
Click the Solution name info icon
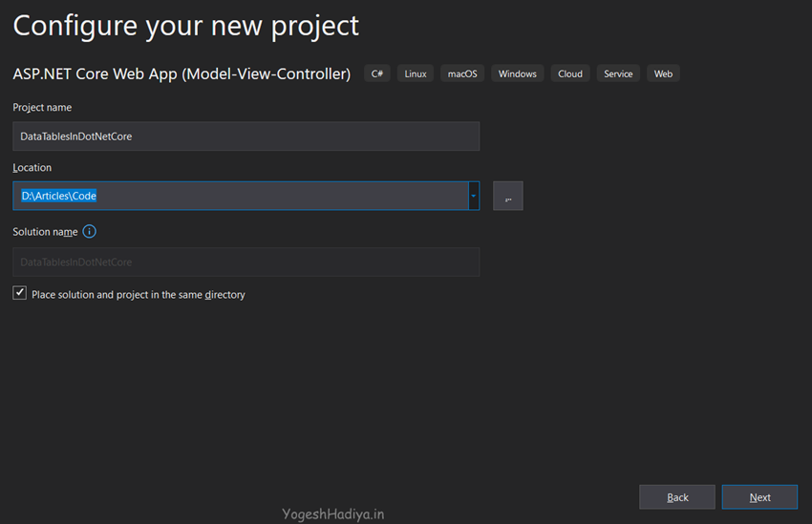click(90, 232)
